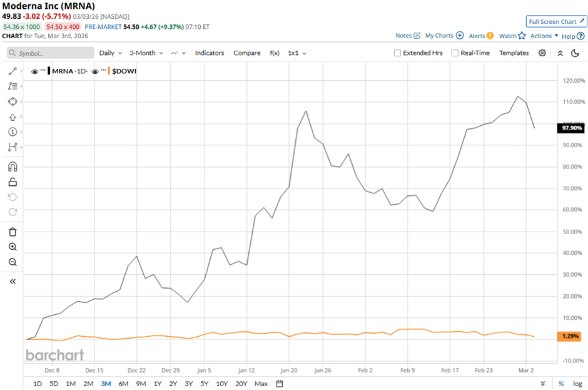
Task: Switch to dark mode moon icon
Action: [x=575, y=53]
